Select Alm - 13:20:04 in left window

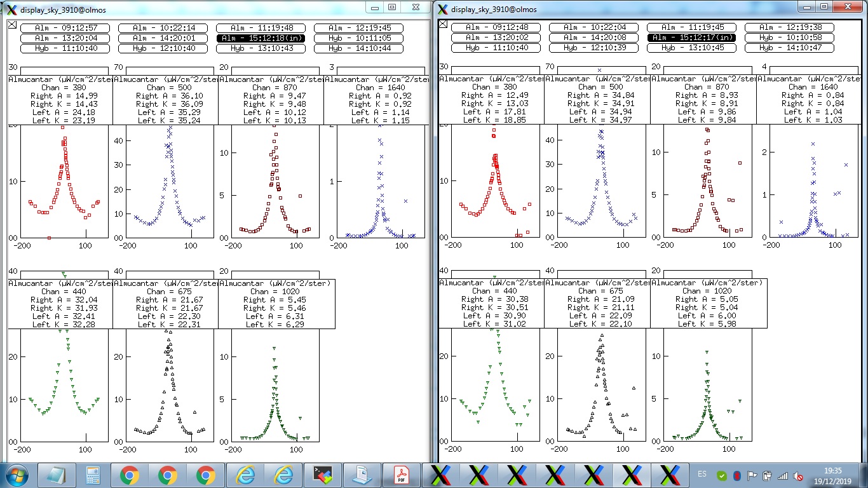[x=66, y=38]
